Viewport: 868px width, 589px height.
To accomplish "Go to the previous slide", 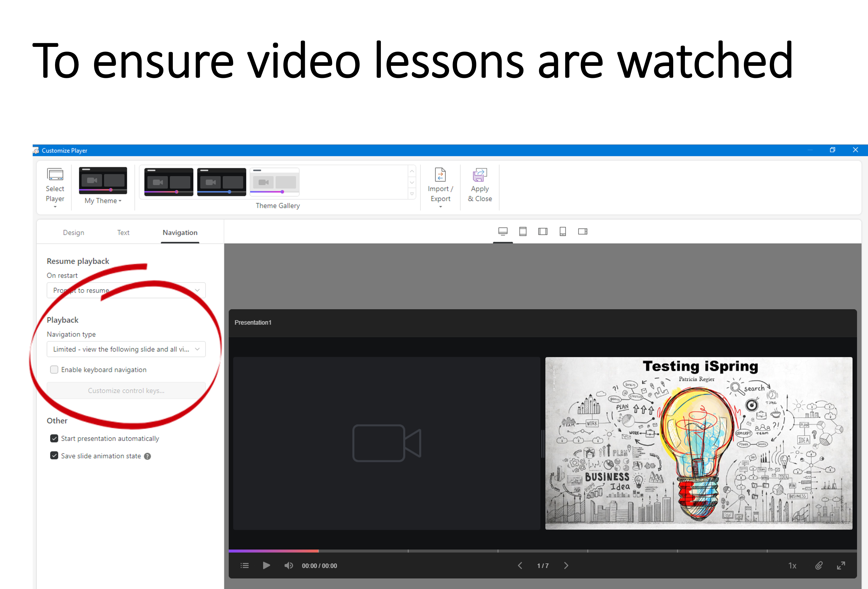I will coord(520,566).
